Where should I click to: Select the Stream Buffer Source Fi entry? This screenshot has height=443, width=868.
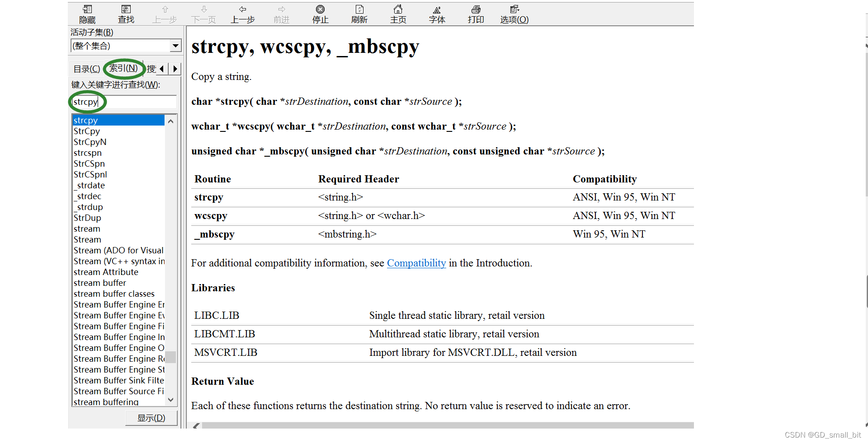point(118,391)
